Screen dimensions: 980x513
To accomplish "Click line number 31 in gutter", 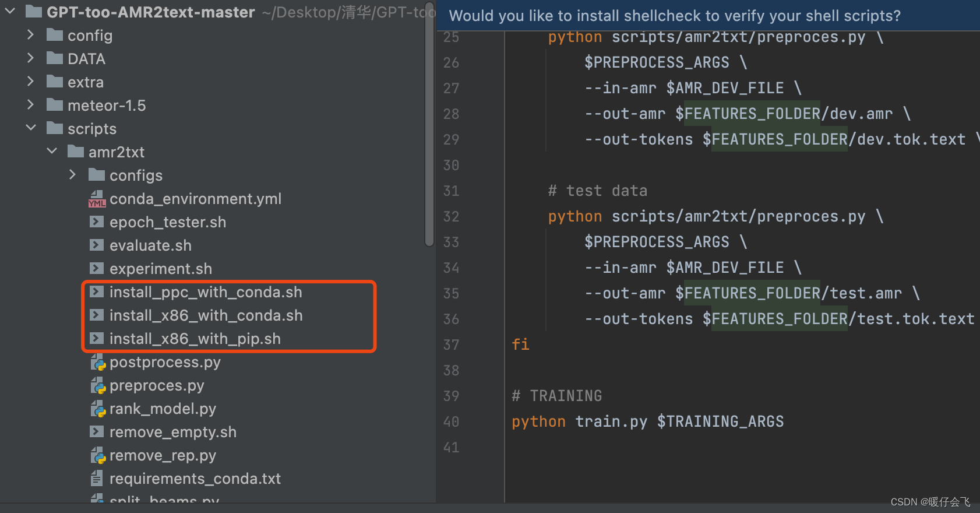I will (x=452, y=191).
